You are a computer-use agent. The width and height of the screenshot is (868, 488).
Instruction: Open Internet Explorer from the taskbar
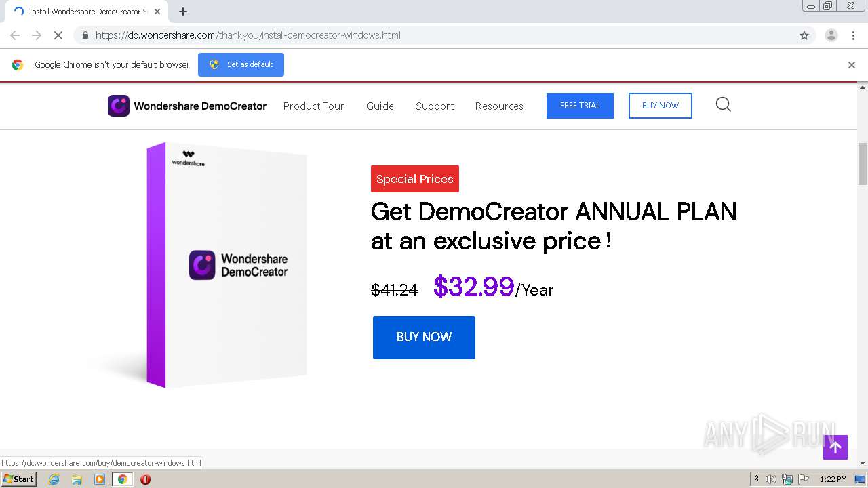pos(54,479)
